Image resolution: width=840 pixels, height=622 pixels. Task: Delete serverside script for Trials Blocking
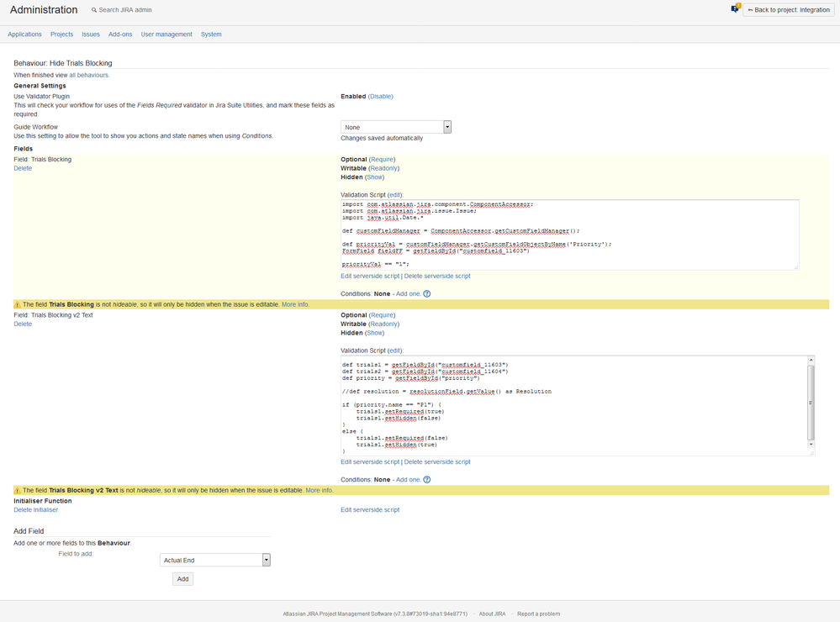[437, 276]
